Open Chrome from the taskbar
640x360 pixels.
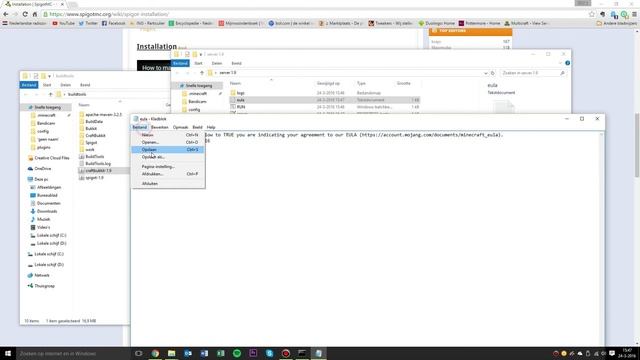coord(155,353)
